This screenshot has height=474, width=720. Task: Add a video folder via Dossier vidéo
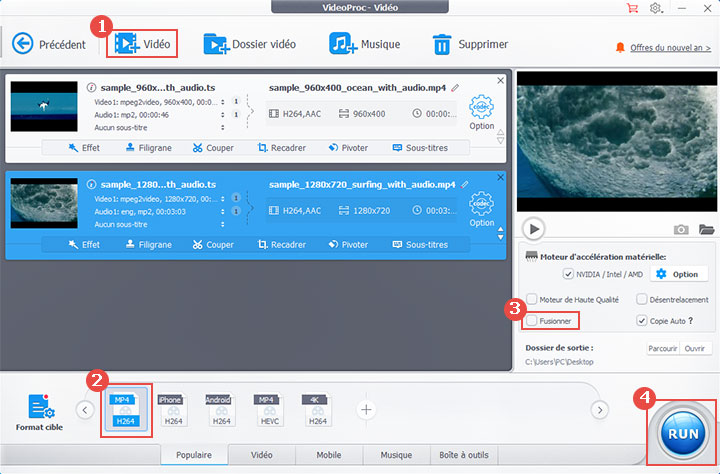(249, 44)
